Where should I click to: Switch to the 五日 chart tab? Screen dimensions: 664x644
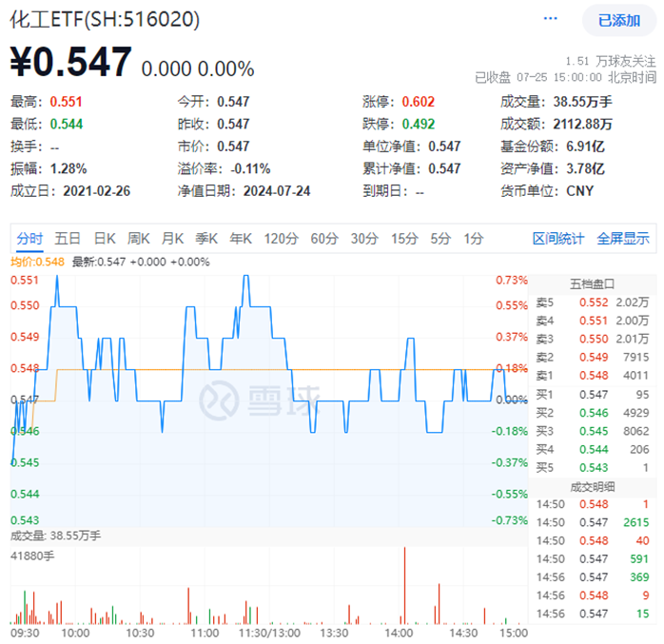click(68, 239)
